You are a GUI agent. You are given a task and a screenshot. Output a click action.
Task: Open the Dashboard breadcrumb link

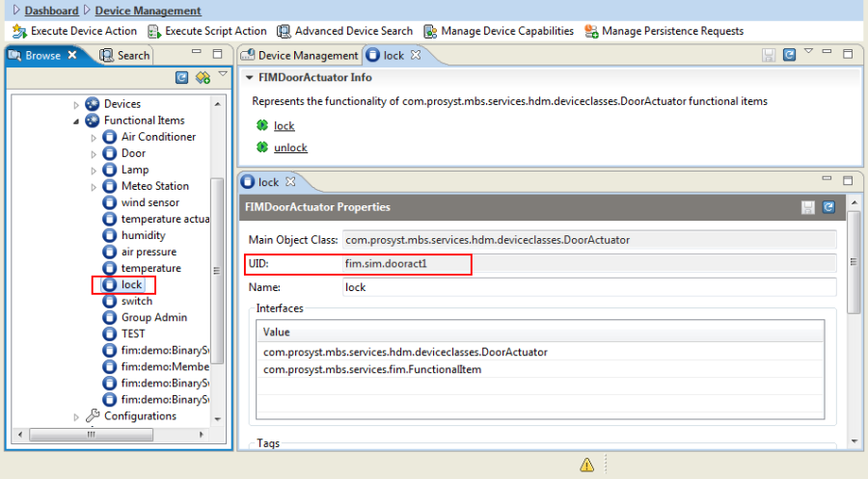(x=51, y=11)
